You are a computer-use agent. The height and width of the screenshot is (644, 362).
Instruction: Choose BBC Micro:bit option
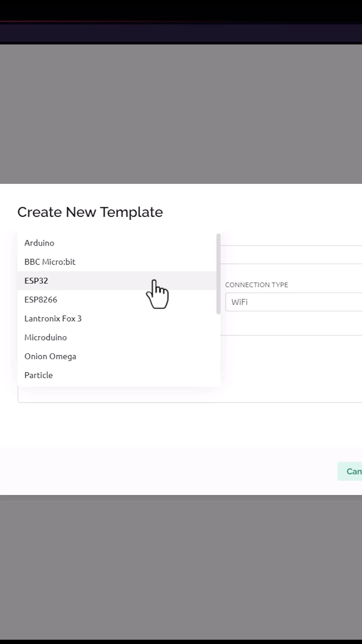pos(50,262)
